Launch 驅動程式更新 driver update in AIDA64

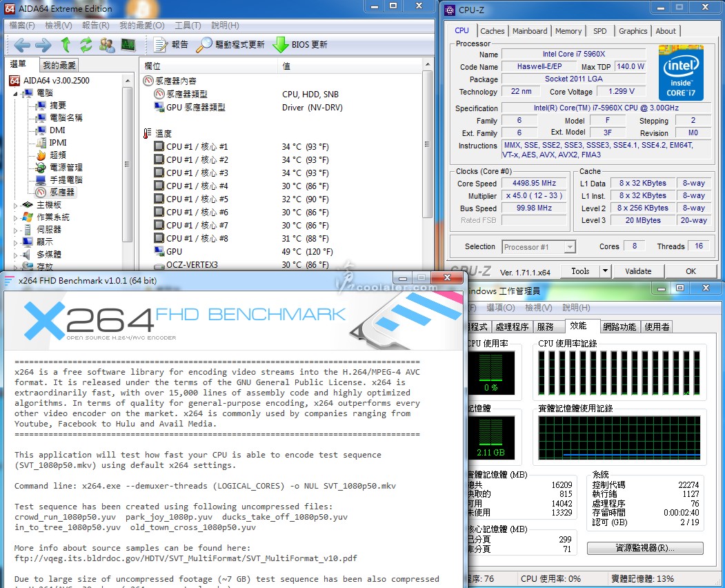tap(230, 45)
